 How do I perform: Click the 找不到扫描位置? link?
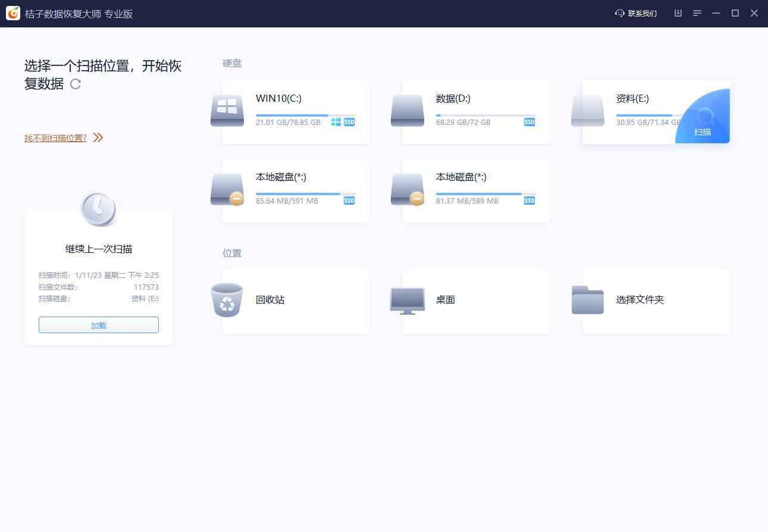pos(55,138)
